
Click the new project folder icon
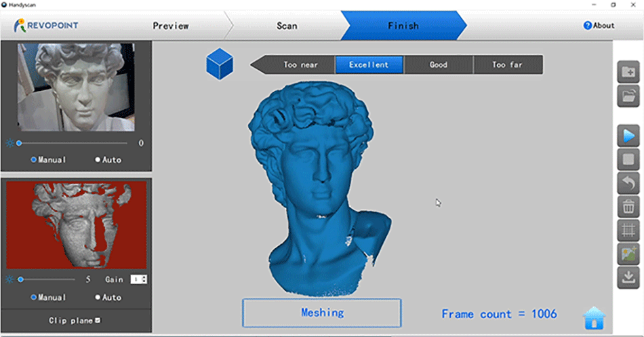click(x=628, y=73)
